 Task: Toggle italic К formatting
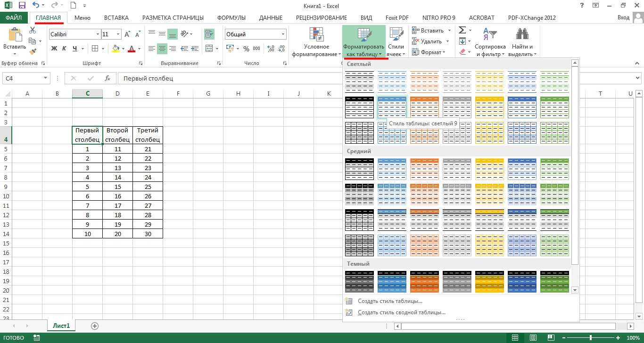65,48
